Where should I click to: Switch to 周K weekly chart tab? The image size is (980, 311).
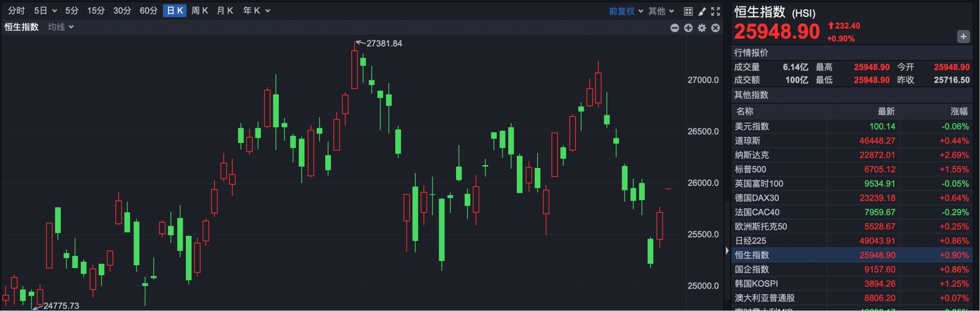point(199,11)
